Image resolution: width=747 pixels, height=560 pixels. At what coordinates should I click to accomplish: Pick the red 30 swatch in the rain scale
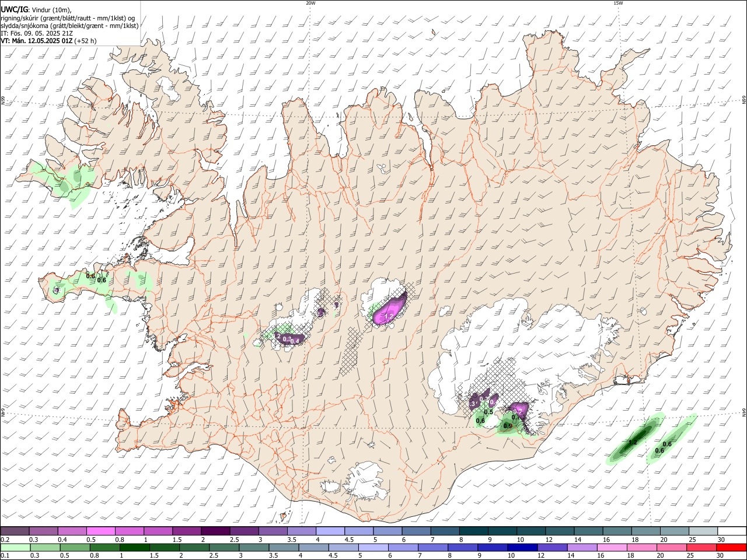pyautogui.click(x=732, y=547)
